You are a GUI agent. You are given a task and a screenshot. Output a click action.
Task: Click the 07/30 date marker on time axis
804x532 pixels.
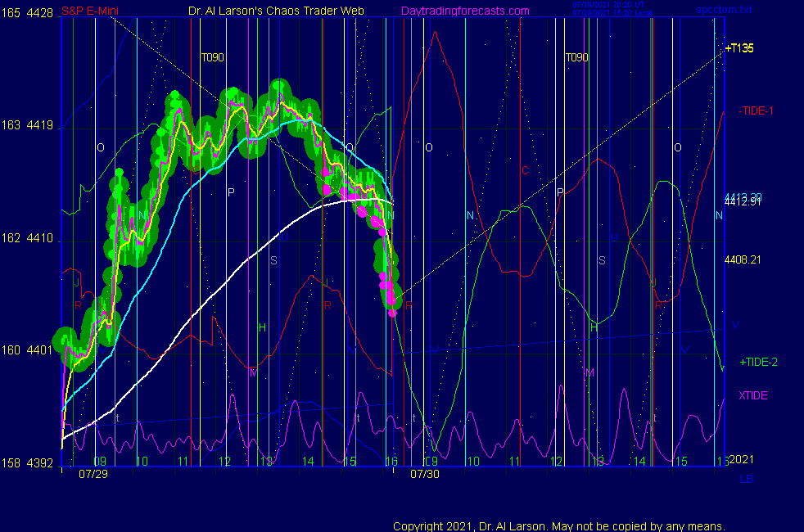click(x=424, y=474)
